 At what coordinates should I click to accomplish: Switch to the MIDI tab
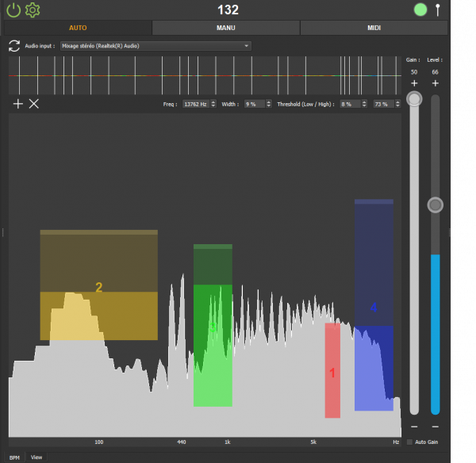click(374, 28)
